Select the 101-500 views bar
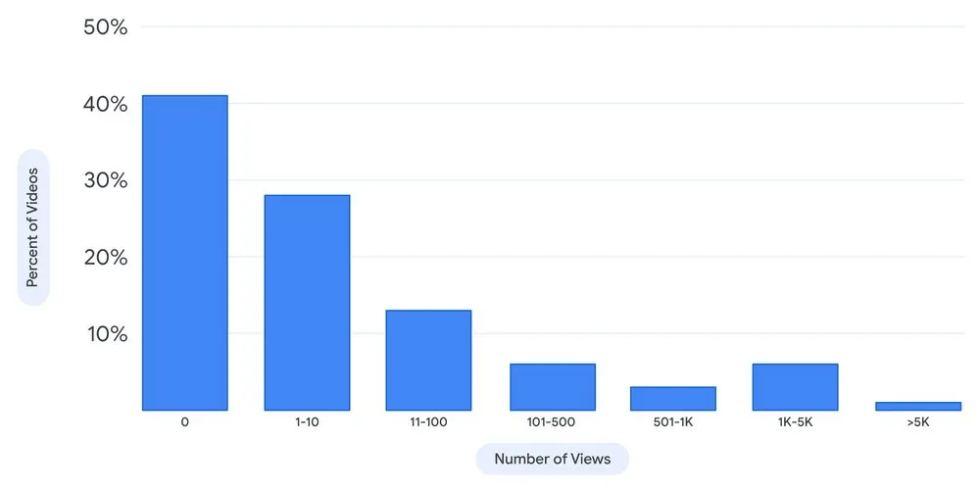The width and height of the screenshot is (980, 490). (552, 386)
